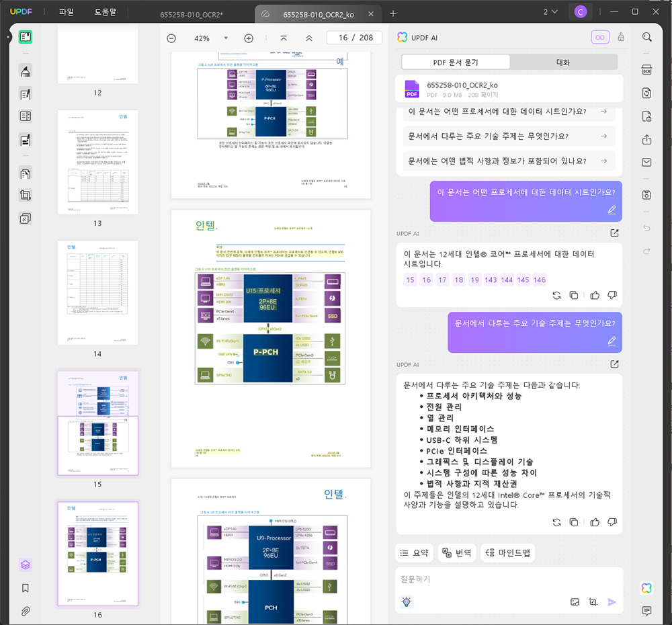Image resolution: width=672 pixels, height=625 pixels.
Task: Edit the first purple question message
Action: click(x=612, y=210)
